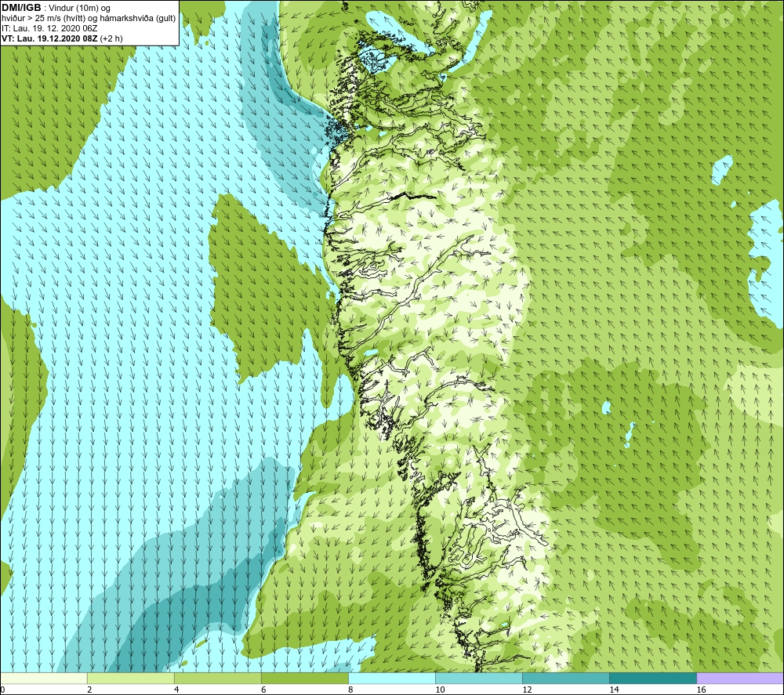Click the 2–4 m/s light green swatch
Screen dimensions: 784x695
(x=130, y=678)
